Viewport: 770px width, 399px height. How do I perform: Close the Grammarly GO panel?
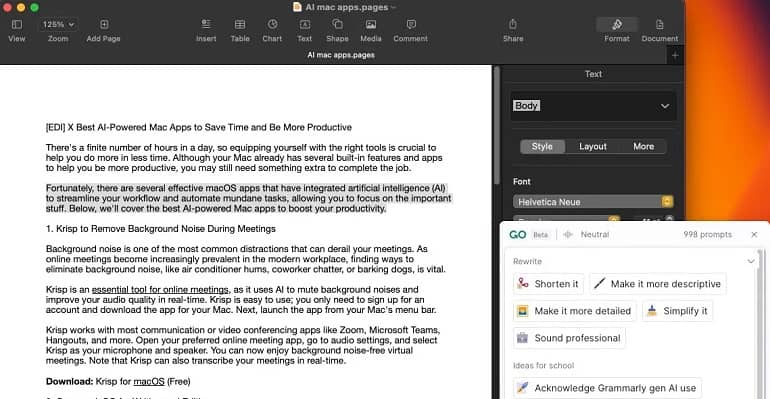point(754,235)
